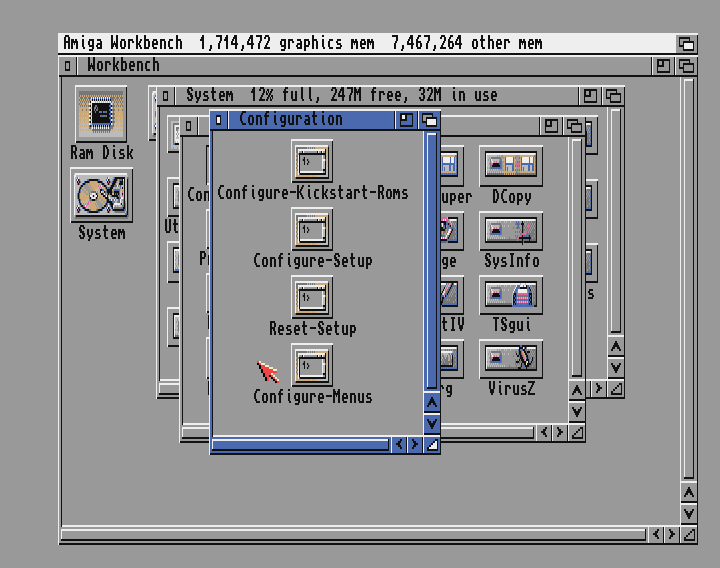This screenshot has height=568, width=720.
Task: Open the Ram Disk icon
Action: [101, 114]
